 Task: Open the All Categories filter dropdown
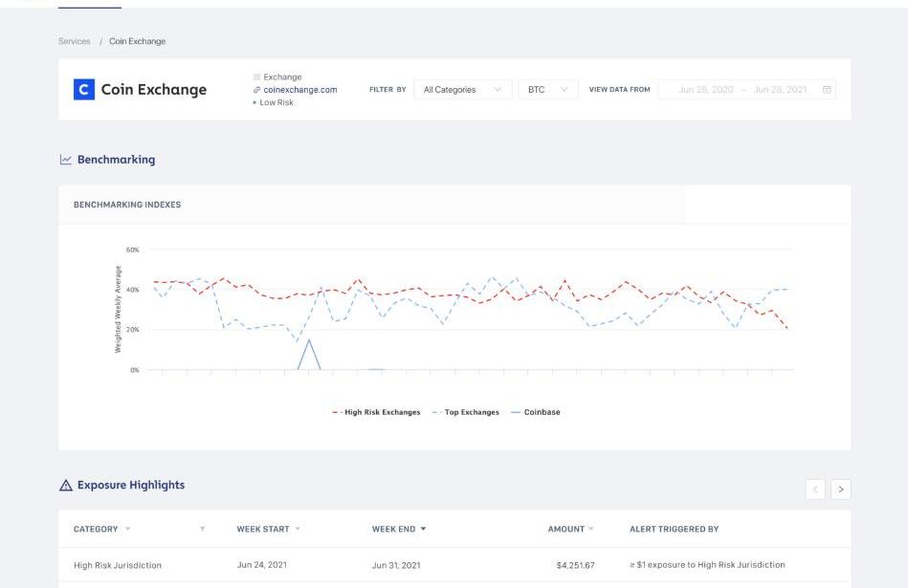click(462, 90)
